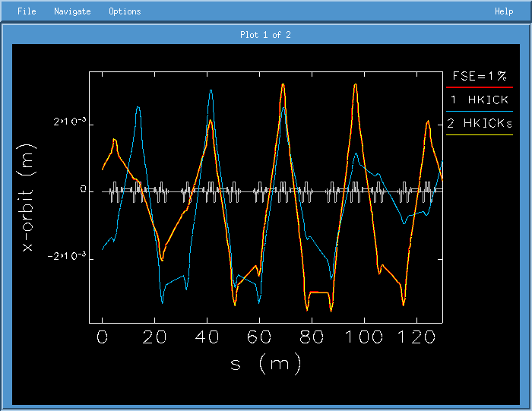The width and height of the screenshot is (532, 411).
Task: Click the 0 tick on the s axis
Action: tap(103, 337)
